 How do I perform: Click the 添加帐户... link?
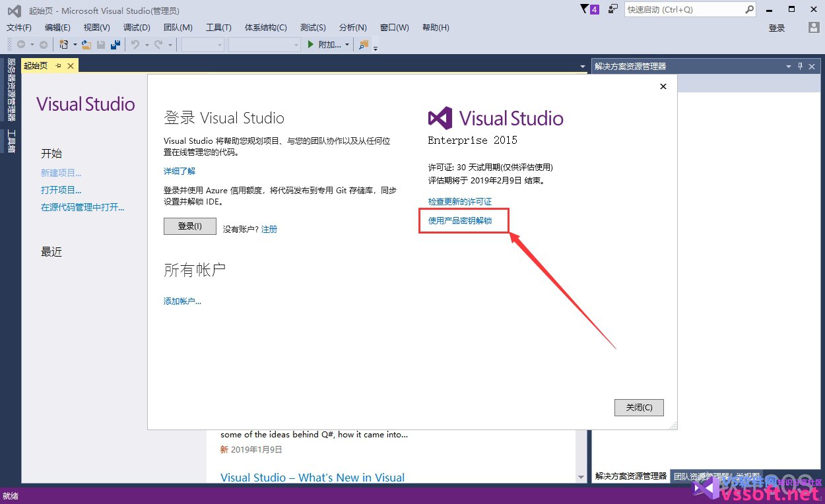182,301
